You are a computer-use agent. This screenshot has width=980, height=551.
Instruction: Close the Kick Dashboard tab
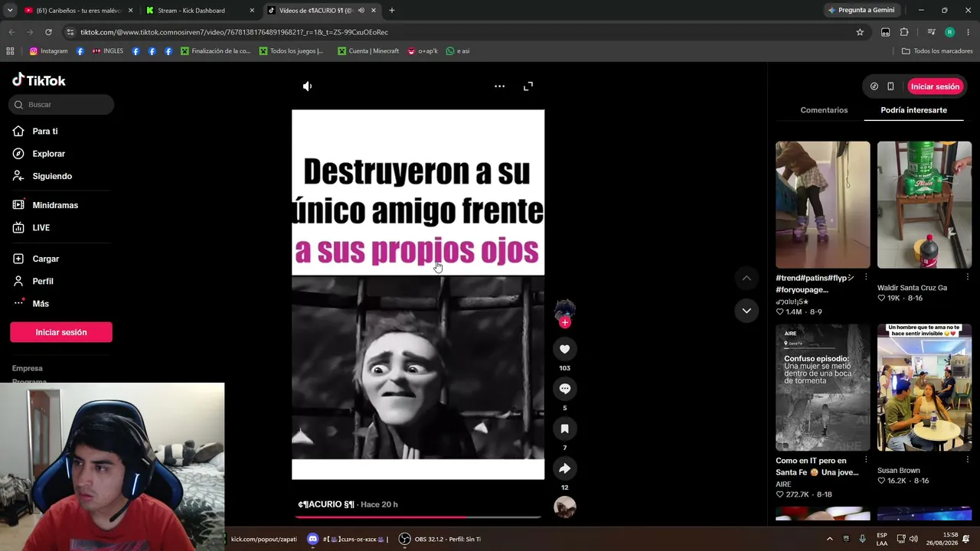click(252, 11)
